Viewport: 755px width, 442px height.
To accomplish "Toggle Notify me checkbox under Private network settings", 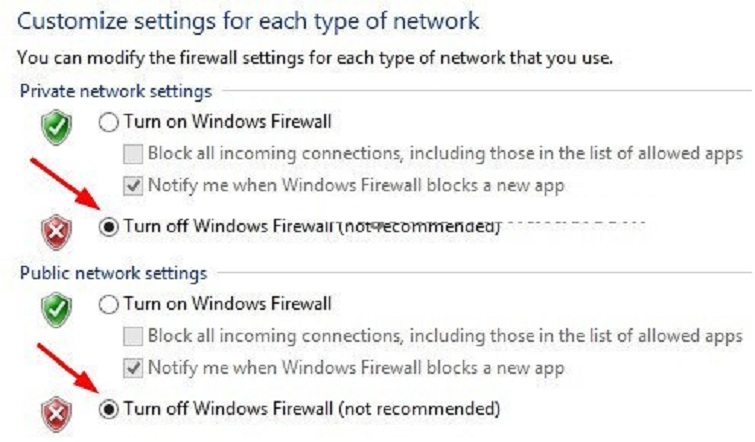I will 133,186.
